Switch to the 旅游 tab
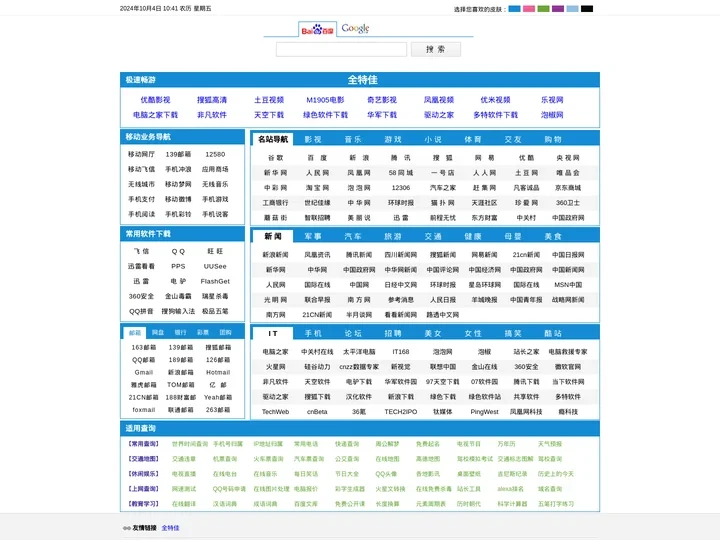 (393, 236)
